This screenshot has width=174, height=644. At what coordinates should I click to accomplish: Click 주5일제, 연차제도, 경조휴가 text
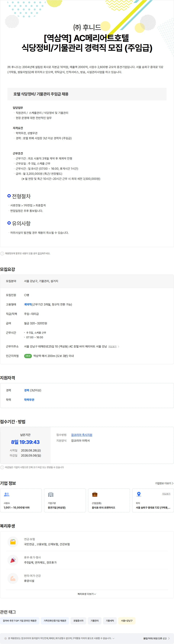tap(40, 563)
